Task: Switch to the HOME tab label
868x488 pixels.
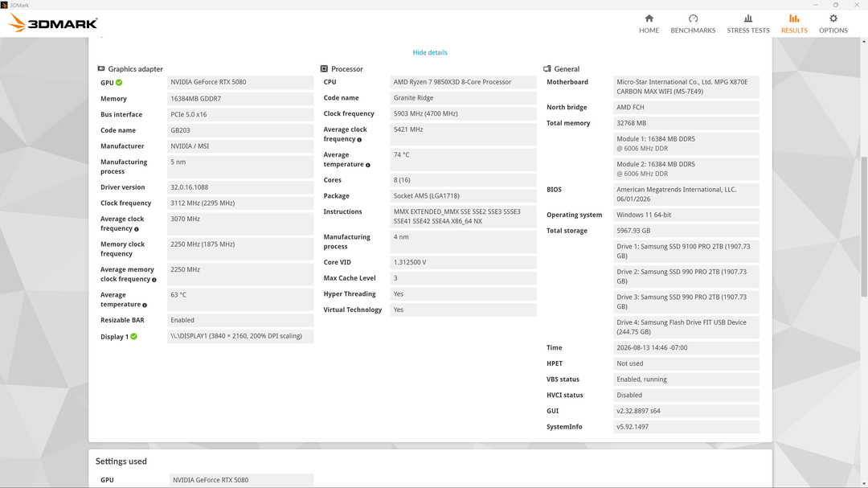Action: pyautogui.click(x=649, y=31)
